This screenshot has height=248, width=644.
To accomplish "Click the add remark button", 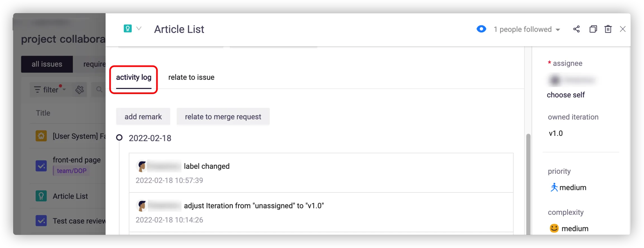I will (x=143, y=117).
